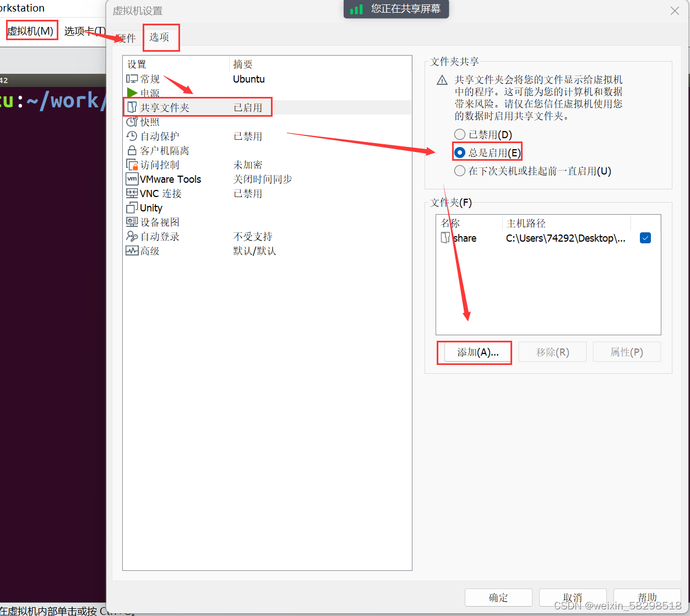Toggle the checkbox next to the share folder

(645, 238)
